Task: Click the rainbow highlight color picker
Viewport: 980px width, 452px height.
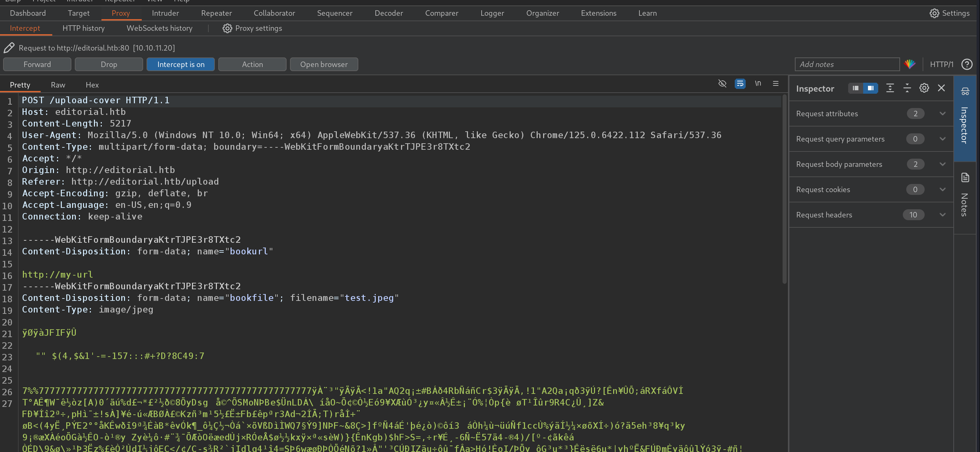Action: (x=910, y=64)
